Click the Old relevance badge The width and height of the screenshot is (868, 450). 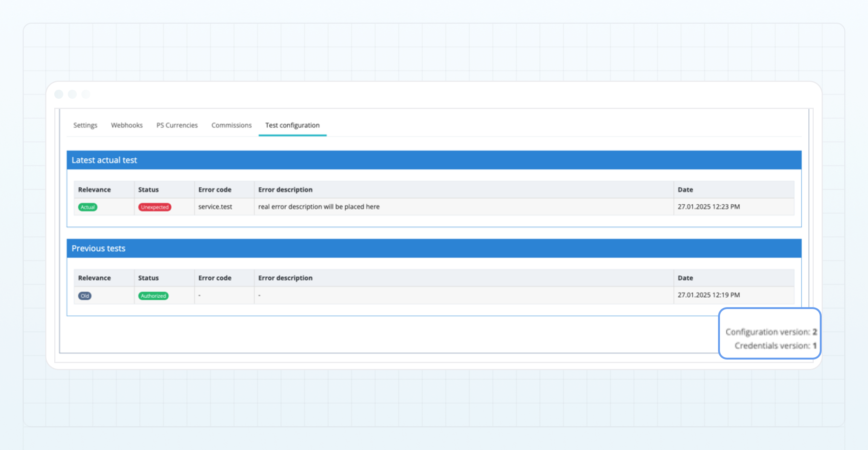(85, 295)
